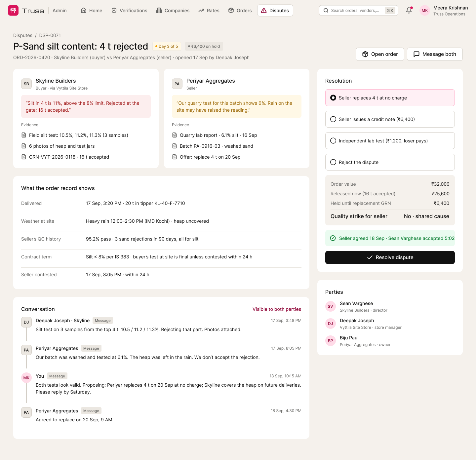Click Meera Krishnan profile name
The width and height of the screenshot is (476, 460).
(451, 8)
